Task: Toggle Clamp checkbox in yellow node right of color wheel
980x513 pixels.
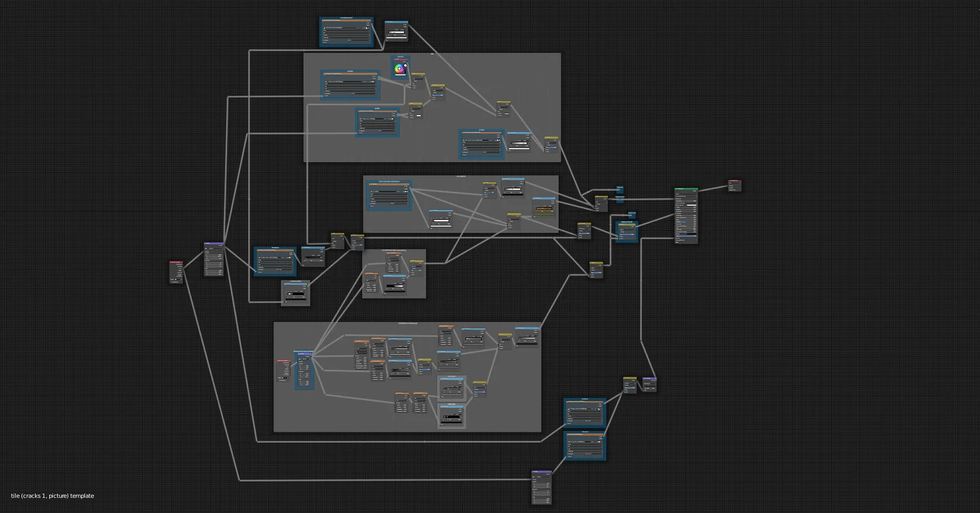Action: coord(413,81)
